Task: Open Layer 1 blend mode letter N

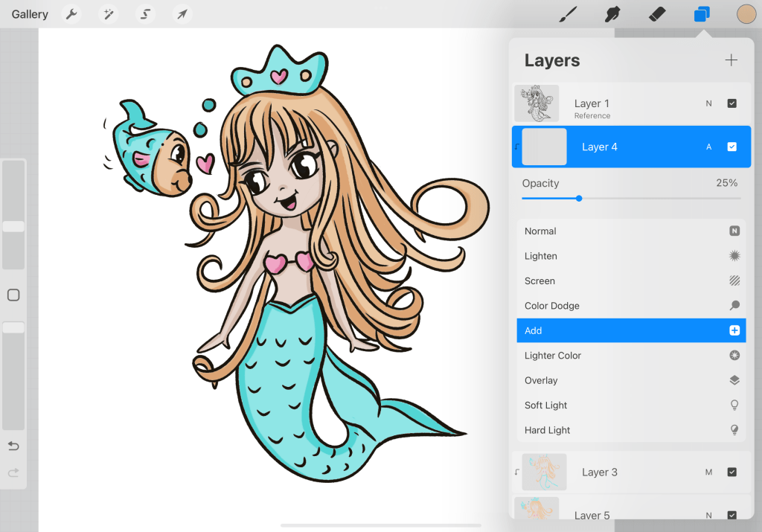Action: click(708, 103)
